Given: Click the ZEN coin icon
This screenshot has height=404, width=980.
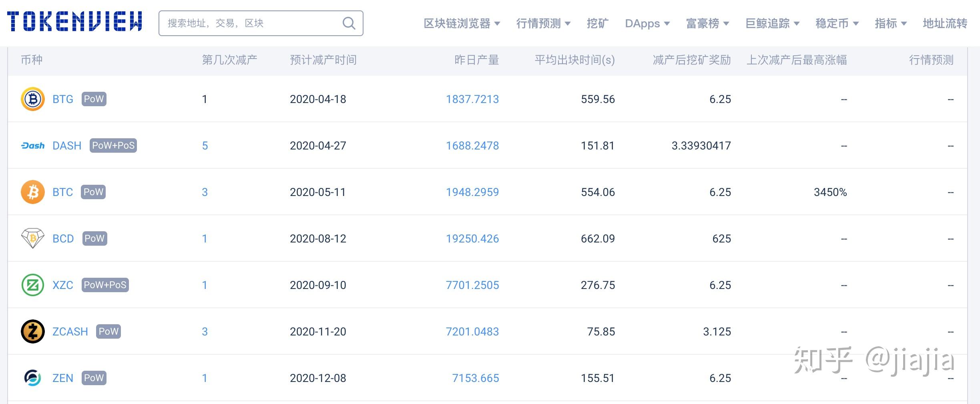Looking at the screenshot, I should point(32,378).
